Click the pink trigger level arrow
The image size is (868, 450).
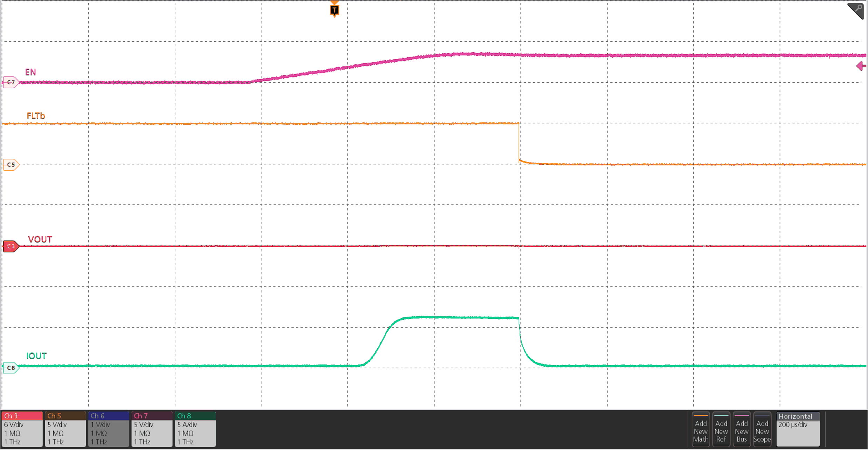(861, 66)
